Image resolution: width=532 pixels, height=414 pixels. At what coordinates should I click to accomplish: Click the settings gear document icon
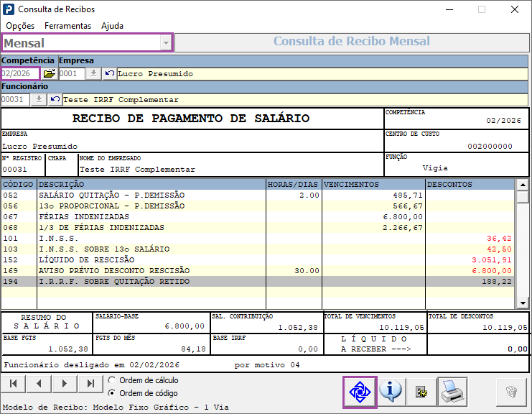coord(421,392)
